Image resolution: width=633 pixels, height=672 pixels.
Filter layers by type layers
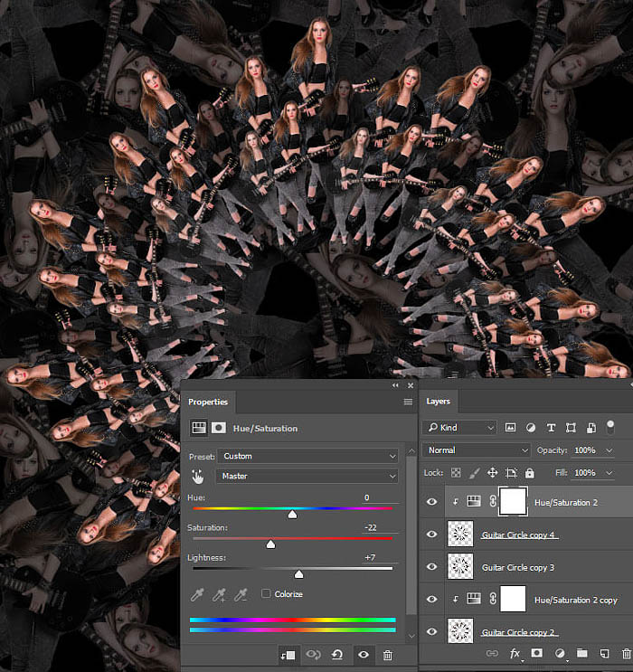tap(551, 428)
